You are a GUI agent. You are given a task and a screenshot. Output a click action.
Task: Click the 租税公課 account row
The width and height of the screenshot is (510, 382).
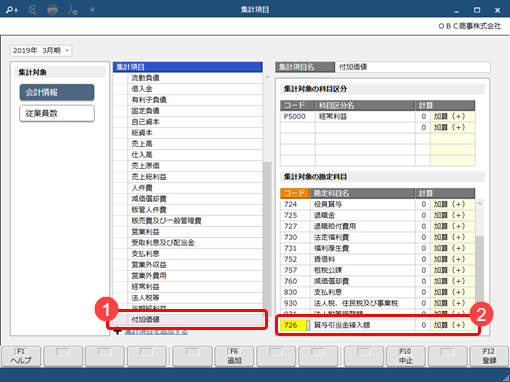coord(378,270)
